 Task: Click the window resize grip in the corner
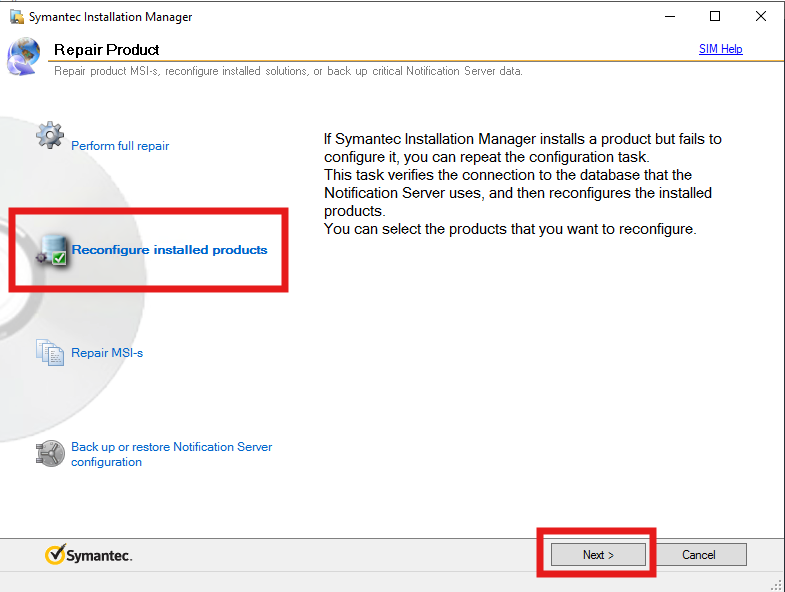[x=777, y=584]
